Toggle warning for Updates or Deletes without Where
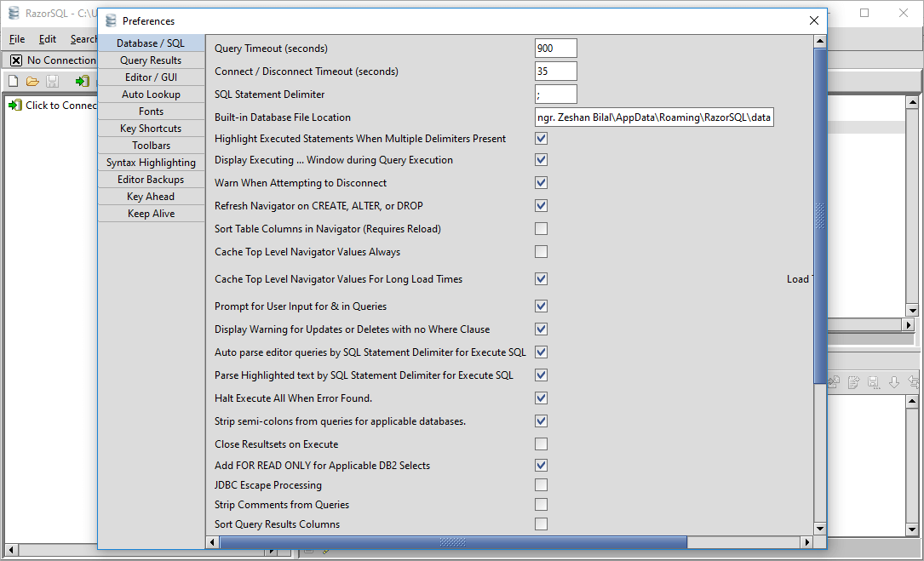The width and height of the screenshot is (924, 561). click(541, 329)
